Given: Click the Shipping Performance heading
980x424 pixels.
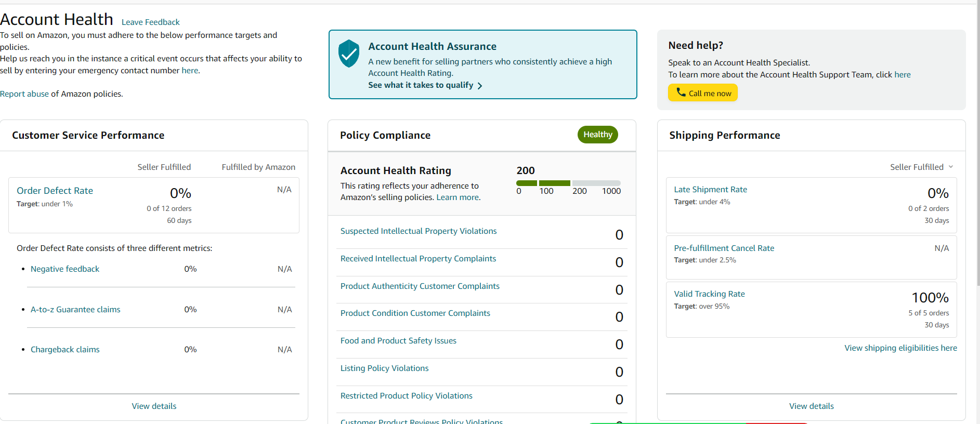Looking at the screenshot, I should pyautogui.click(x=725, y=135).
